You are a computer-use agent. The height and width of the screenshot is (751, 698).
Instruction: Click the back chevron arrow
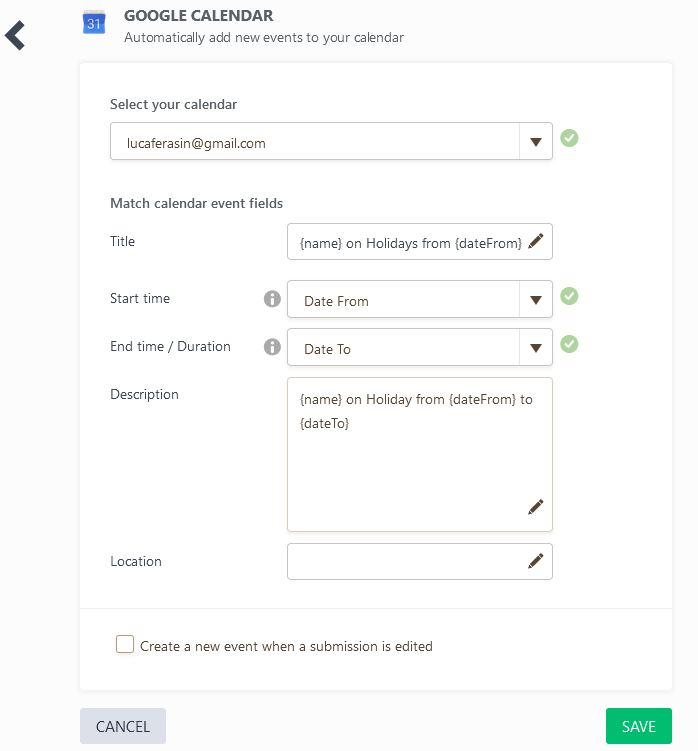[15, 36]
